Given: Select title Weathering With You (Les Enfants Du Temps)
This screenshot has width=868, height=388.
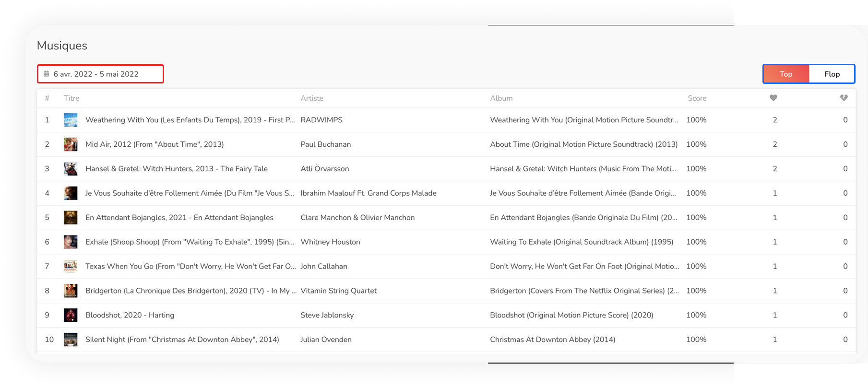Looking at the screenshot, I should coord(190,120).
